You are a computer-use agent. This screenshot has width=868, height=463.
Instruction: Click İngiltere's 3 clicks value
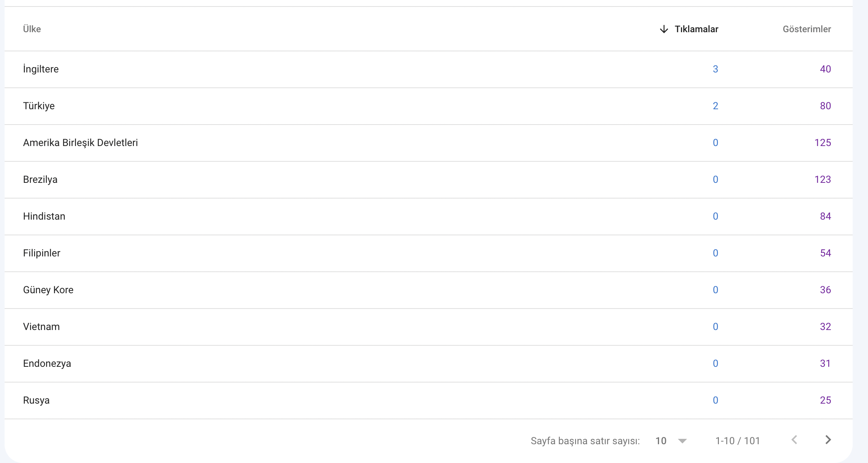(715, 69)
